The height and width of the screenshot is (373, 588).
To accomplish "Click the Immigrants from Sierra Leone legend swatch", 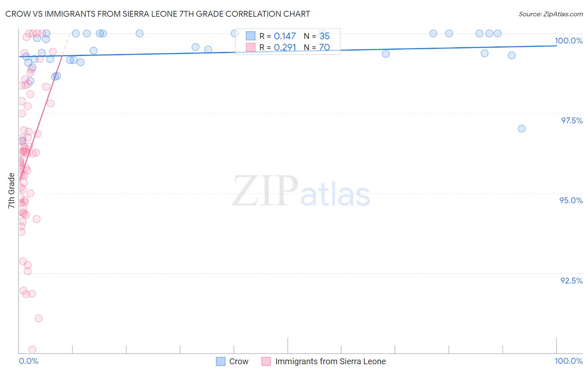I will coord(266,361).
